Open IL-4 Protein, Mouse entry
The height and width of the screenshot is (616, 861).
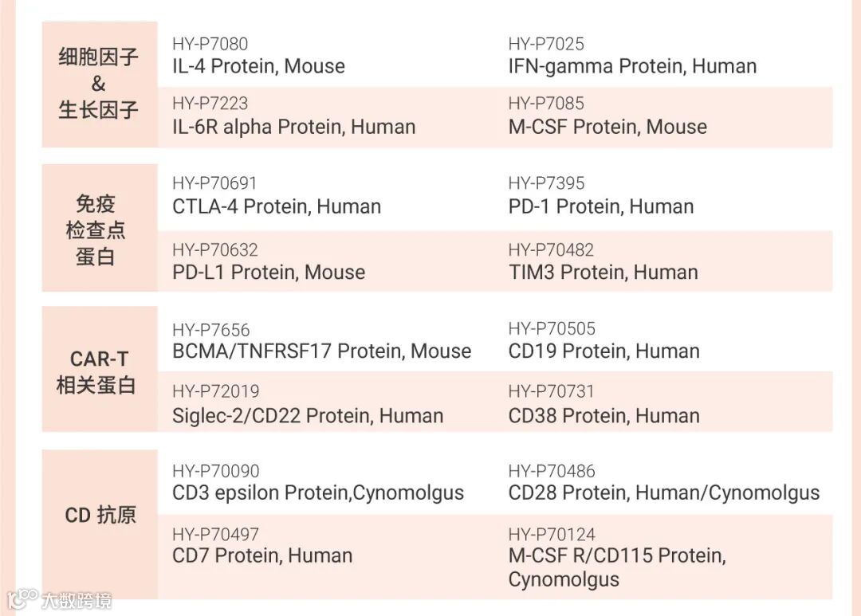click(x=258, y=66)
